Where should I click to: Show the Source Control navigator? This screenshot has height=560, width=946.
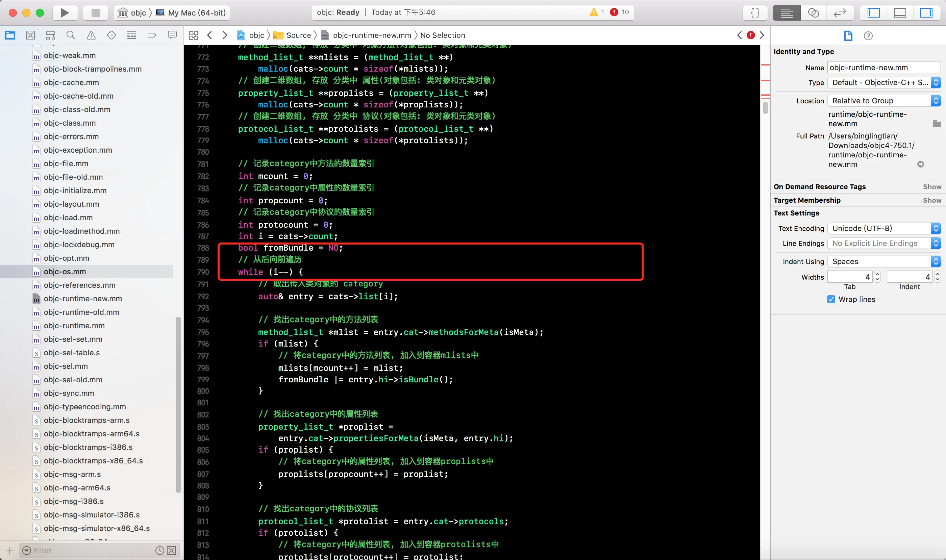click(31, 35)
